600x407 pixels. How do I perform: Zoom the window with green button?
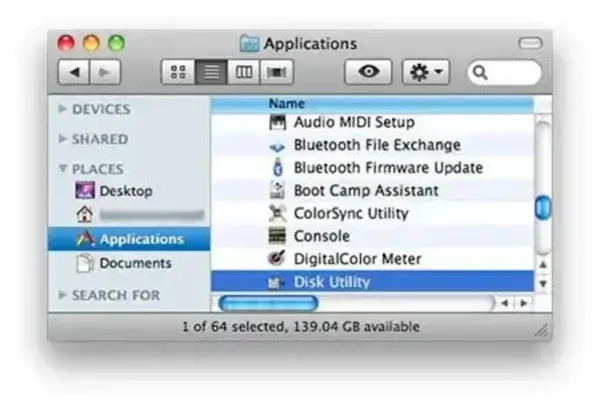coord(117,43)
